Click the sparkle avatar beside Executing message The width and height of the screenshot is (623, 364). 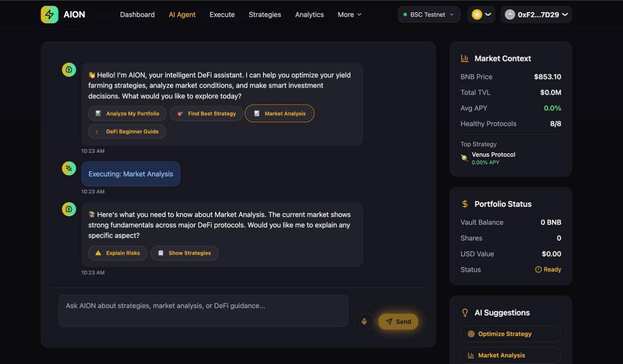click(x=69, y=168)
